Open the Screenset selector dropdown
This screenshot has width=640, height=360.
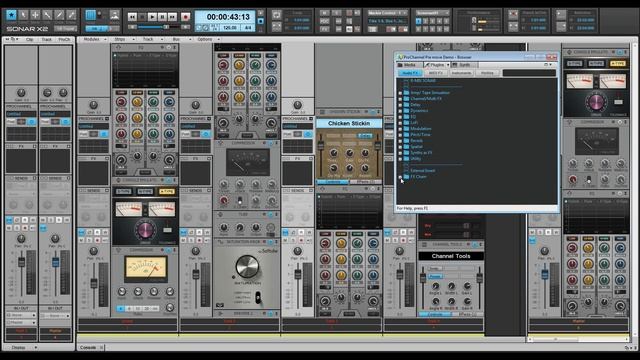click(x=432, y=13)
